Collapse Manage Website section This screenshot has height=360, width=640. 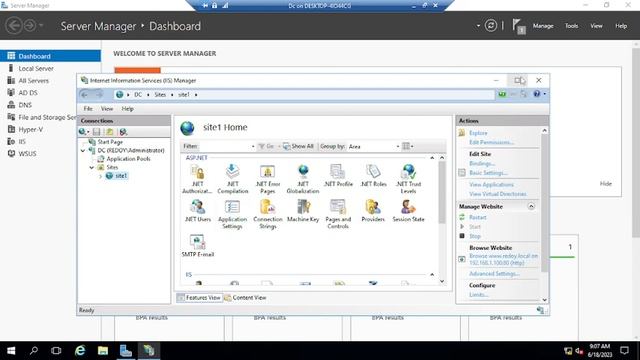(531, 206)
